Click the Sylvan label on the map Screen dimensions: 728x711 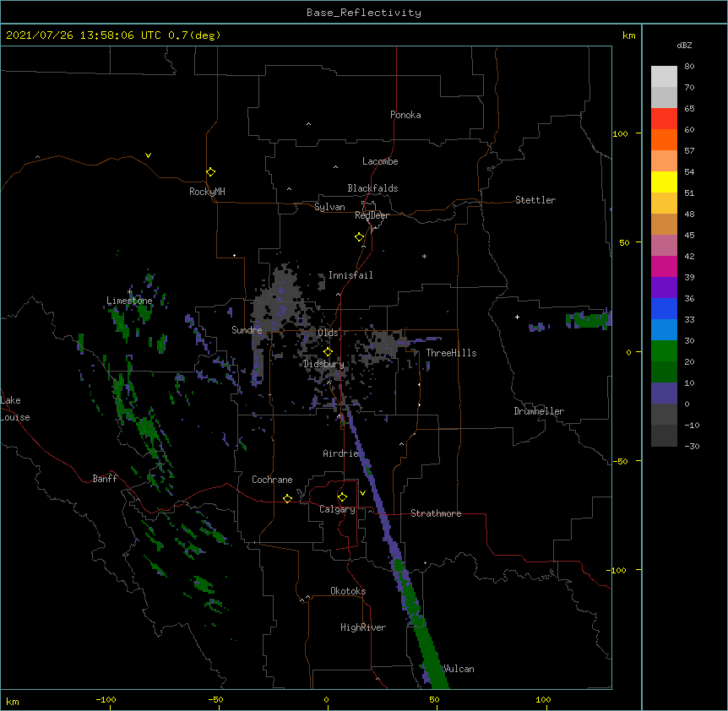[329, 207]
